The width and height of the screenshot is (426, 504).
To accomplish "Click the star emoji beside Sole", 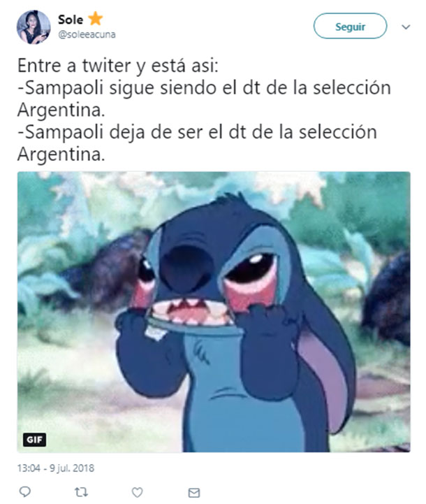I will (96, 19).
